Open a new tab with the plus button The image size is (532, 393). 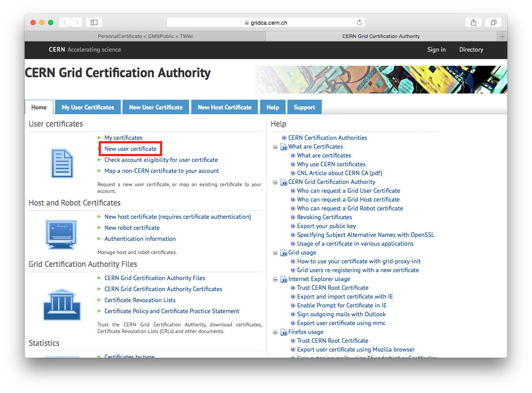[502, 36]
